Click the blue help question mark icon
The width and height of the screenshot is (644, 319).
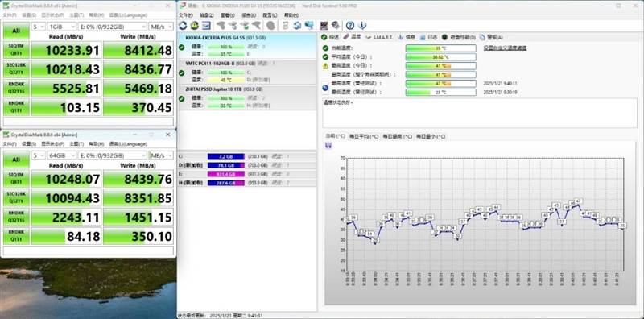point(350,26)
